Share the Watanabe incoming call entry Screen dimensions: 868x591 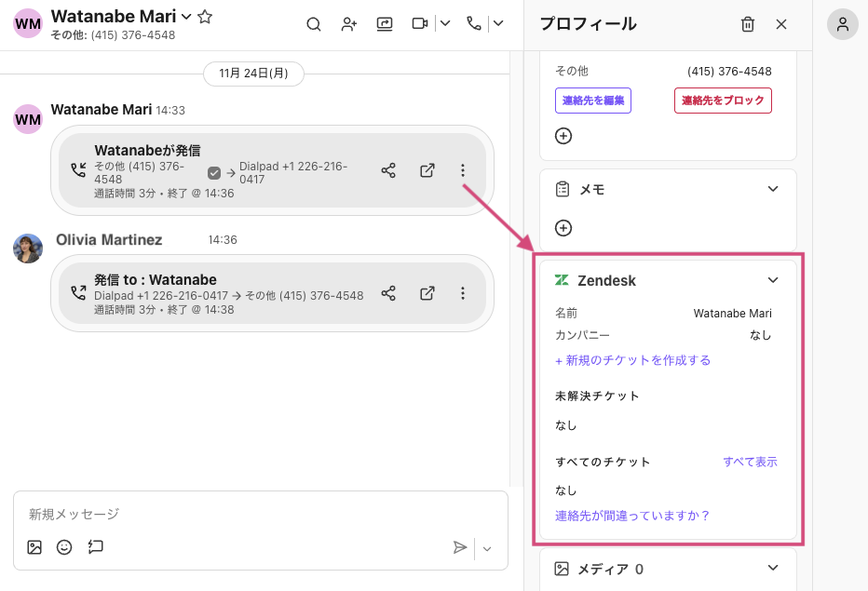pos(388,170)
